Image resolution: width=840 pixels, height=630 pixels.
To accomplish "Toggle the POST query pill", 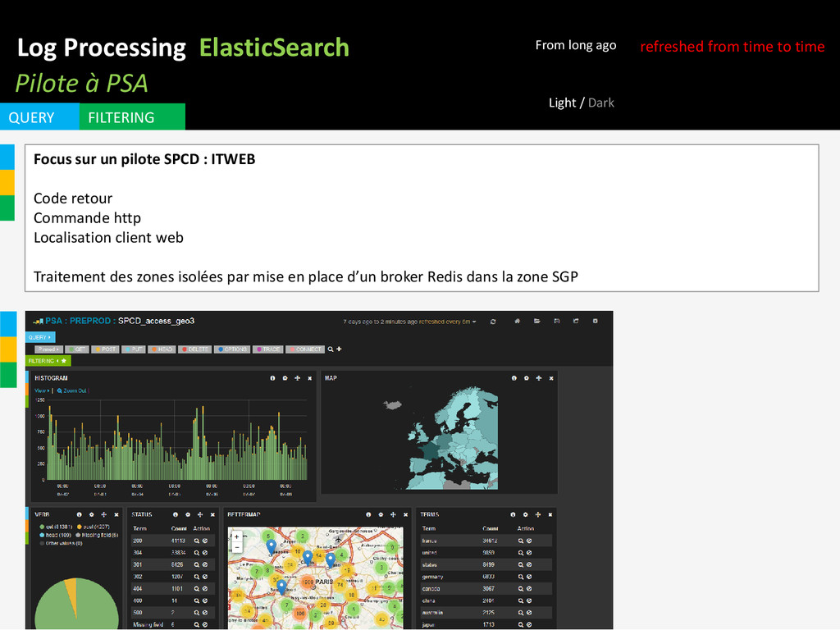I will 106,349.
